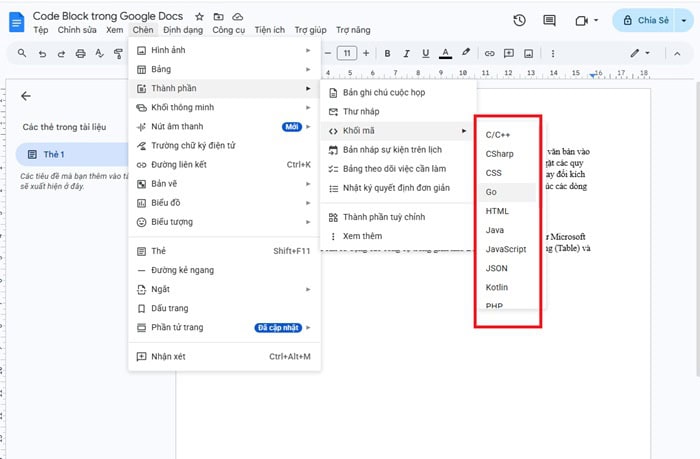Check the cloud save status icon

point(238,17)
